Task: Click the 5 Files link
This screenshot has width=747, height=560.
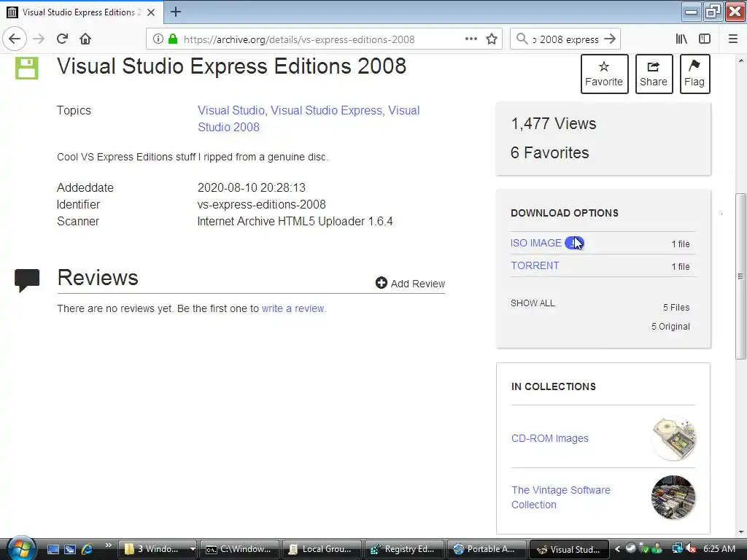Action: coord(676,308)
